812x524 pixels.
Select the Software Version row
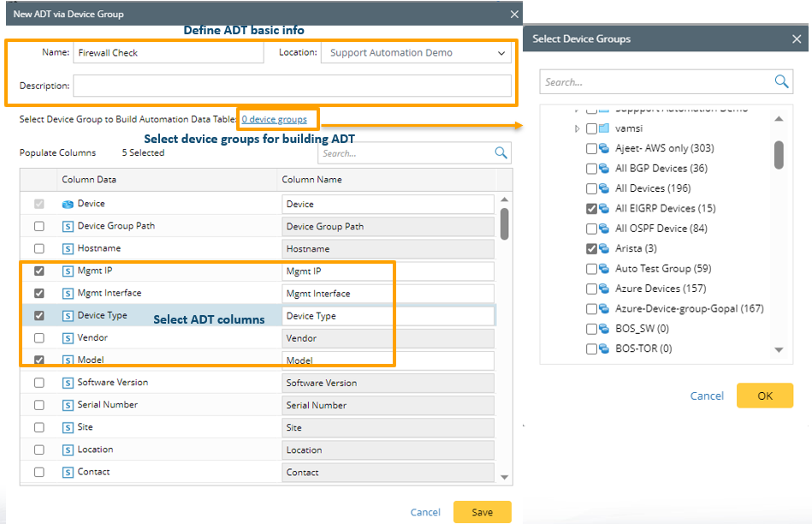coord(112,383)
